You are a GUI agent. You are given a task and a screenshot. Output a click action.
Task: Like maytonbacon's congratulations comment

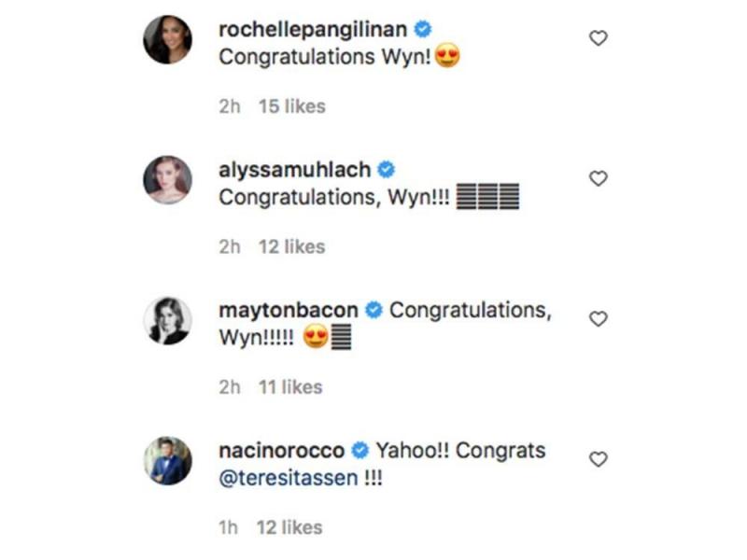[599, 319]
